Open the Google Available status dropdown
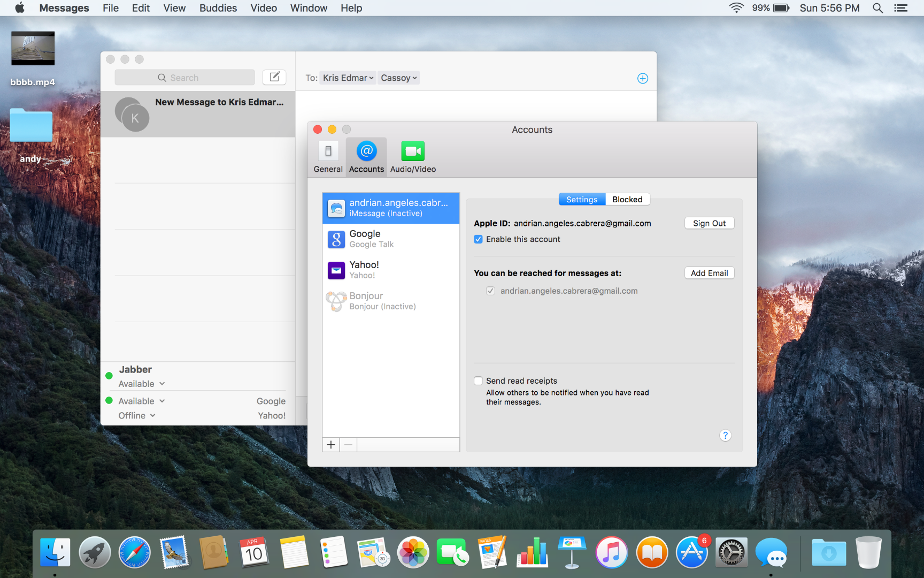Screen dimensions: 924x578 point(142,401)
